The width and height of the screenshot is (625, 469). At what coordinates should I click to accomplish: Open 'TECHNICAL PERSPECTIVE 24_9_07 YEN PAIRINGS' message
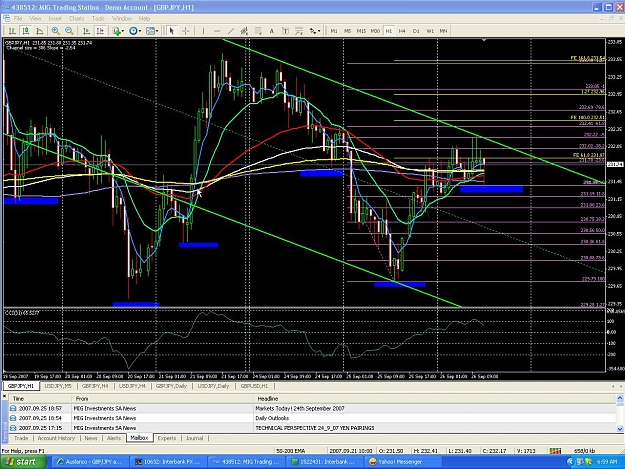tap(312, 428)
